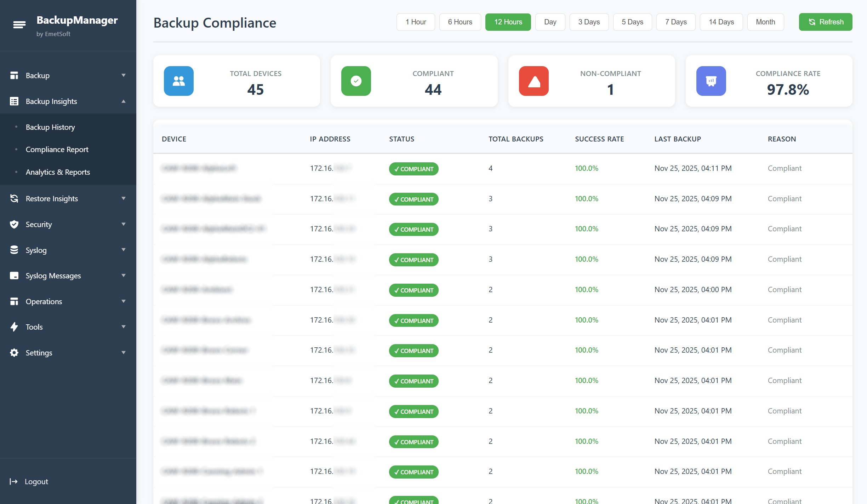Click the Settings gear icon
This screenshot has width=867, height=504.
[x=14, y=353]
